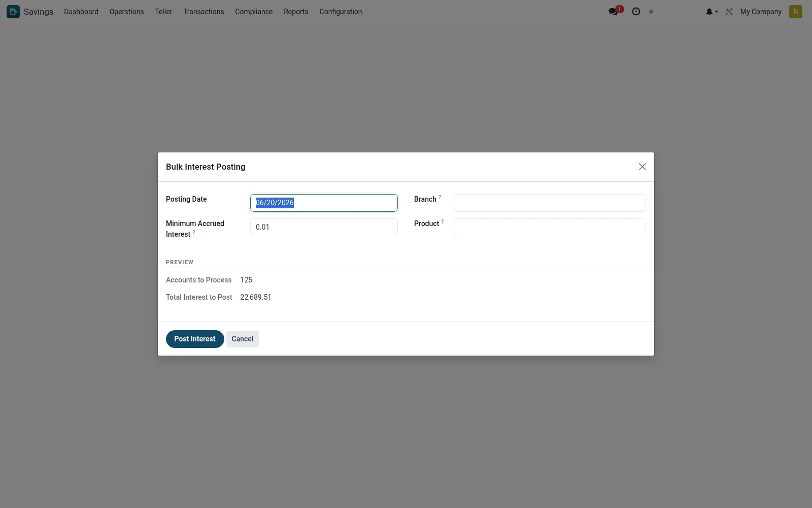Open the Reports menu
Screen dimensions: 812x508
point(296,12)
